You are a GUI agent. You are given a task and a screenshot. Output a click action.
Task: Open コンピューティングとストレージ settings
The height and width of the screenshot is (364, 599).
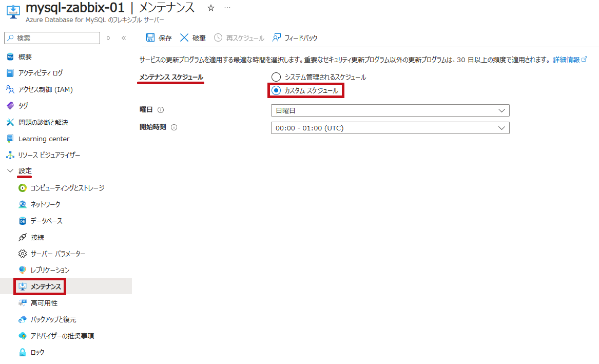(67, 188)
